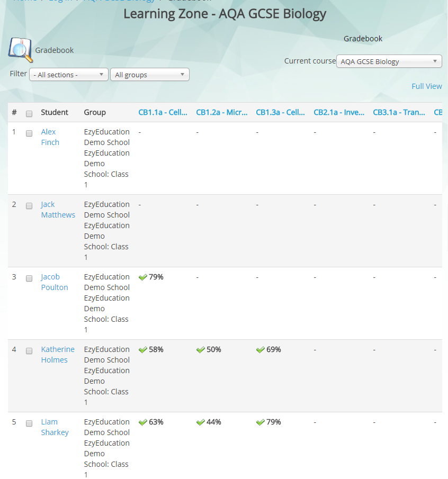
Task: Click the green check beside Katherine Holmes's 69%
Action: [261, 349]
